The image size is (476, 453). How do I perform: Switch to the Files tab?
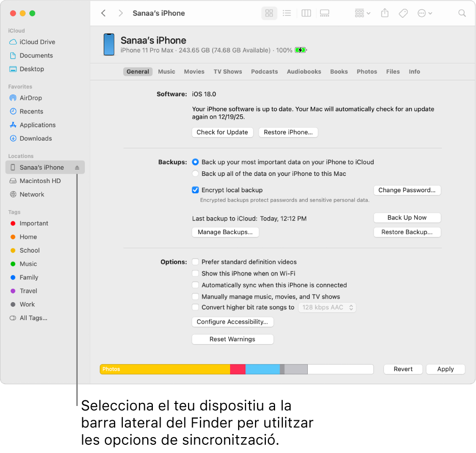tap(393, 72)
